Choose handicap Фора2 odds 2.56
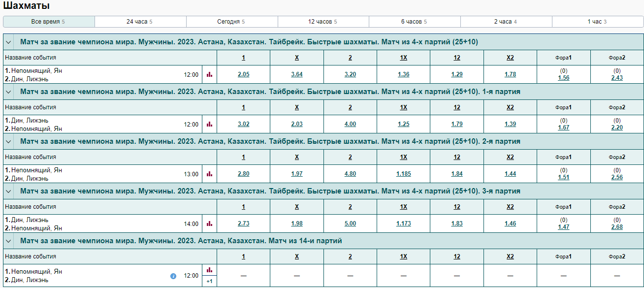This screenshot has width=644, height=288. coord(617,177)
